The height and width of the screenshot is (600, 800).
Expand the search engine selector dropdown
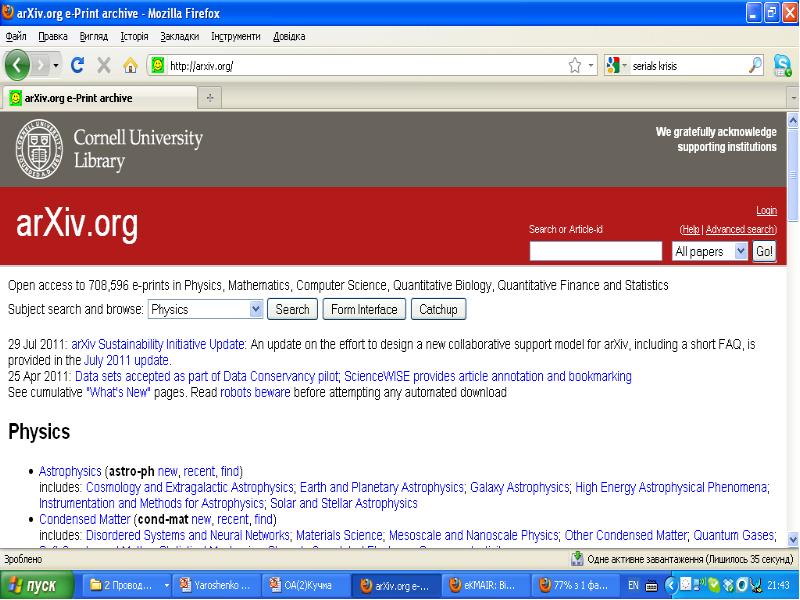pyautogui.click(x=617, y=66)
